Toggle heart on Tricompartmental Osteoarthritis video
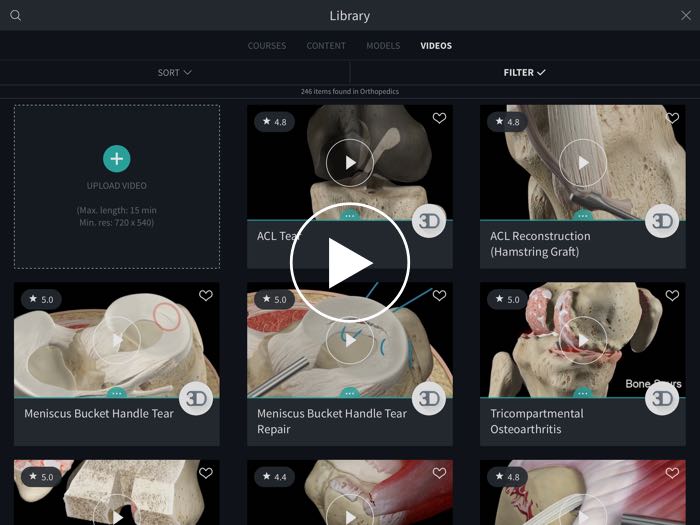The image size is (700, 525). [672, 296]
